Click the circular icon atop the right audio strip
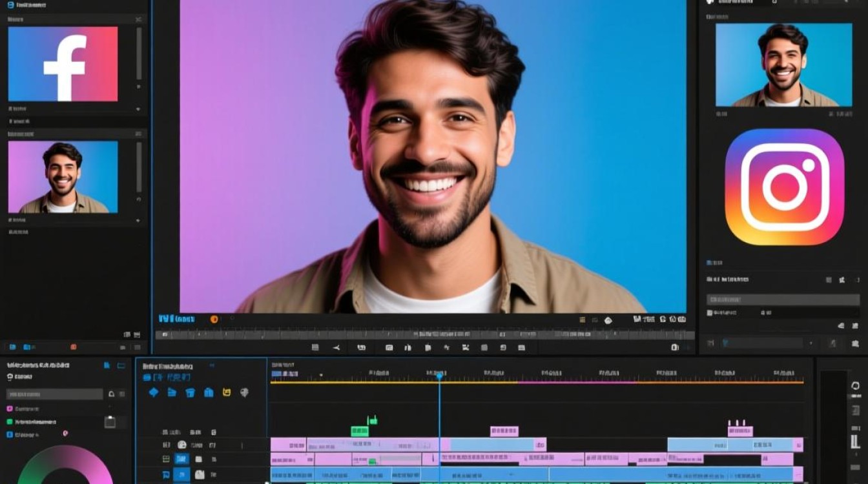The image size is (868, 484). pos(856,386)
